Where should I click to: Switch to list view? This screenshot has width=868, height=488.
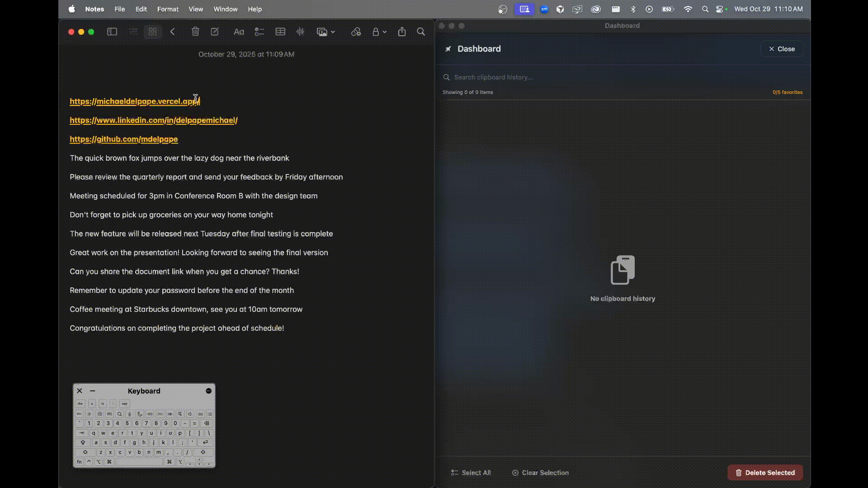[133, 32]
